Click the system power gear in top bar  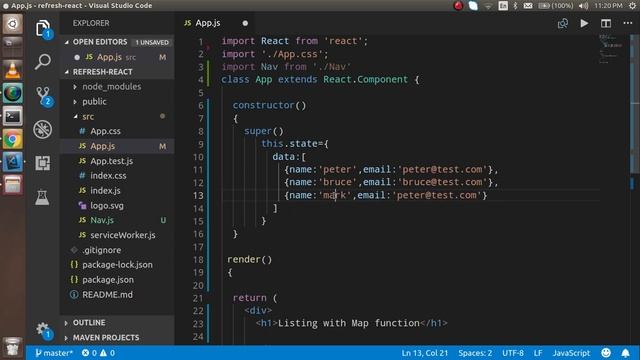632,6
